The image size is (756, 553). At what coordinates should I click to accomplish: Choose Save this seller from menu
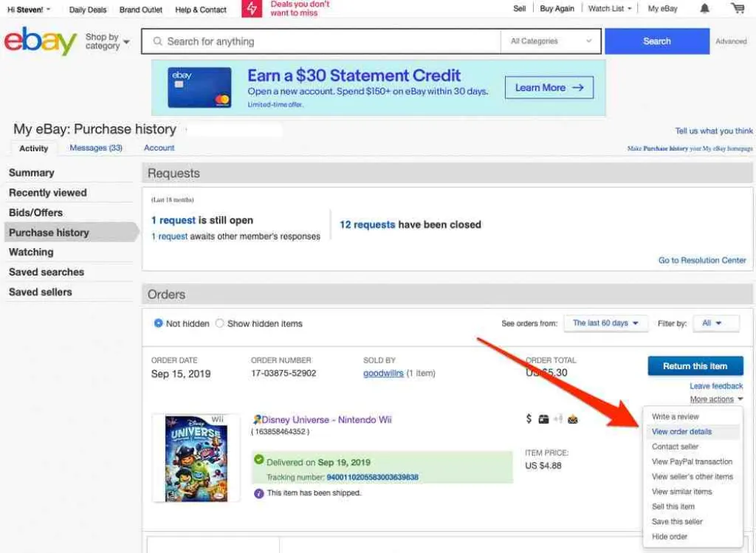[x=677, y=521]
